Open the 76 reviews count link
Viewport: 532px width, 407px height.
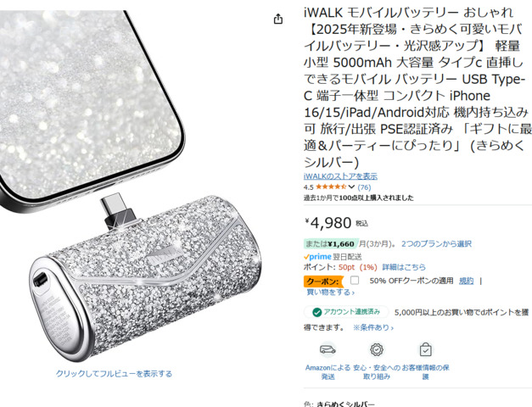[364, 187]
